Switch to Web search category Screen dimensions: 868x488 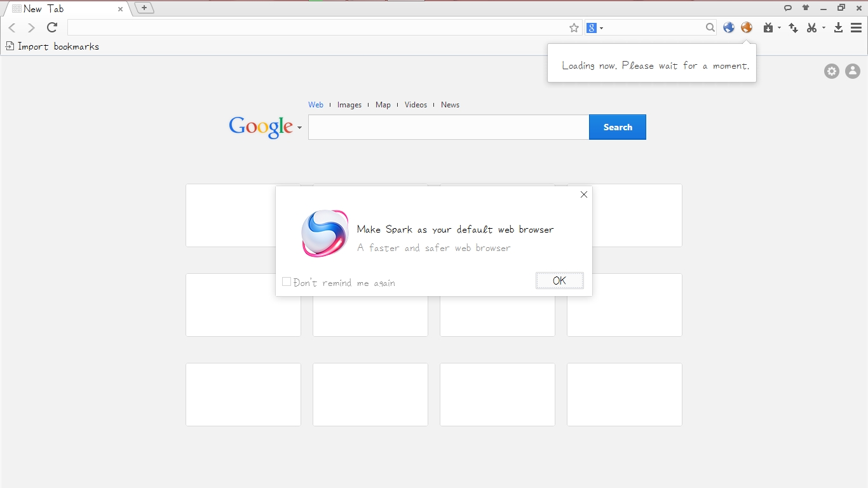[316, 105]
